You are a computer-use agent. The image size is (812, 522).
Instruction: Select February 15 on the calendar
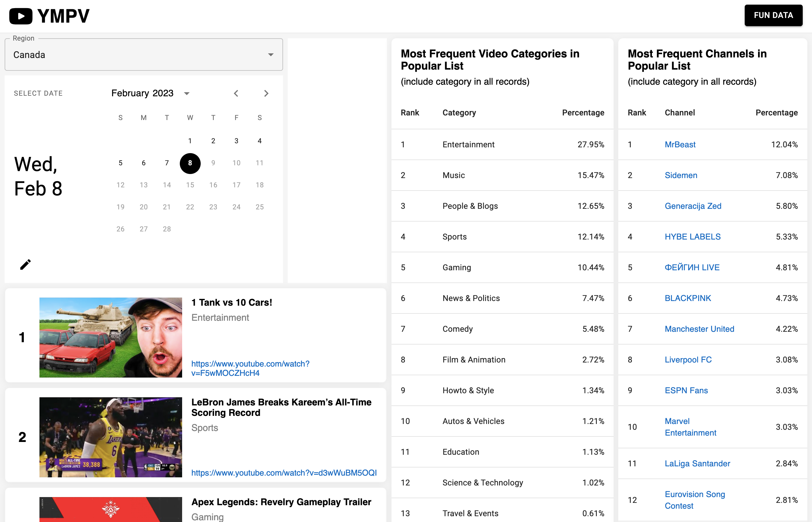[190, 185]
